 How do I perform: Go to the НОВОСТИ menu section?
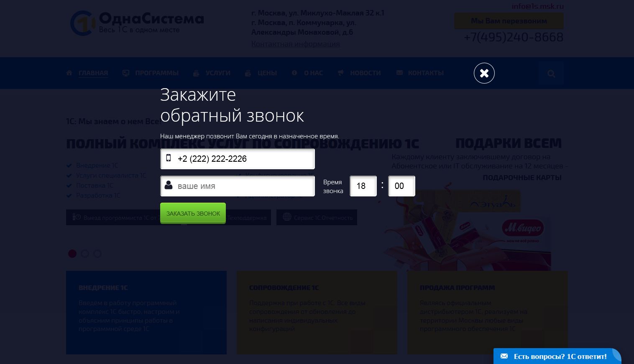click(365, 73)
